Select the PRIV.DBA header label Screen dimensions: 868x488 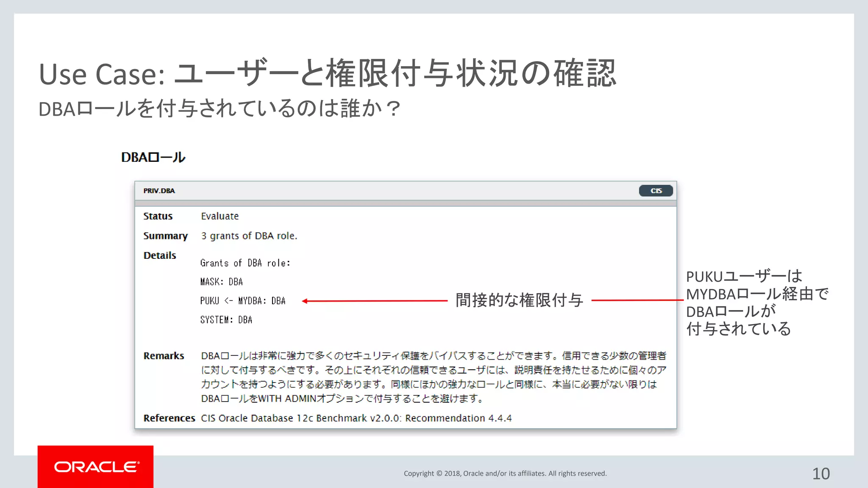(x=159, y=191)
